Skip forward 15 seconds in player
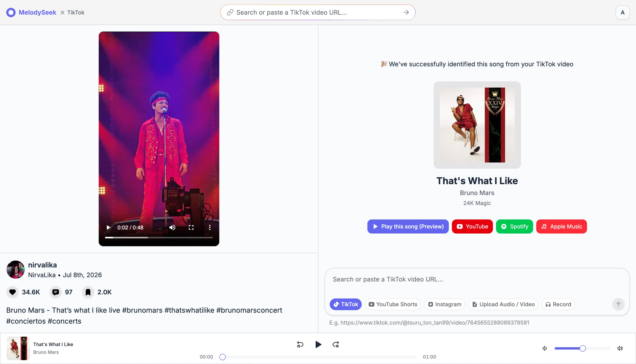This screenshot has height=364, width=636. [336, 344]
